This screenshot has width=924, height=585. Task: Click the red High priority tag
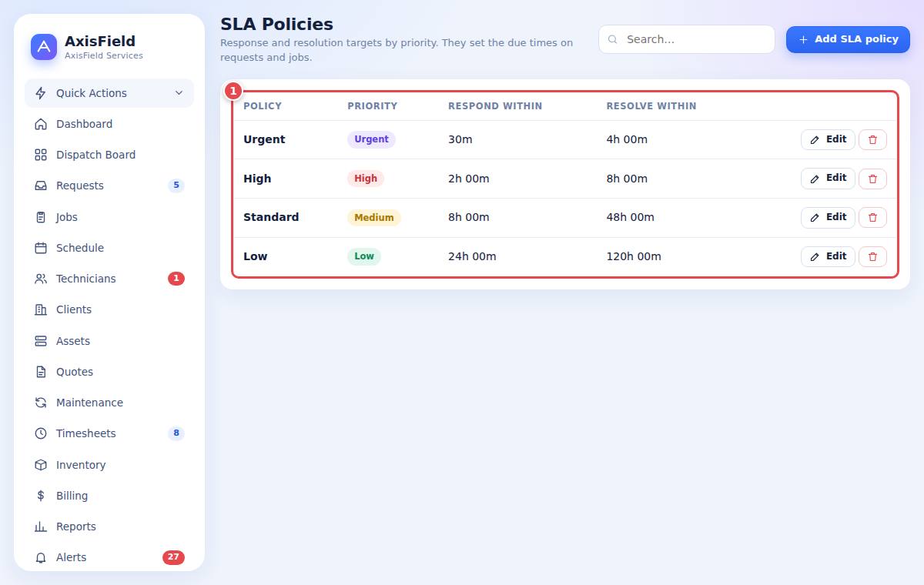tap(366, 179)
